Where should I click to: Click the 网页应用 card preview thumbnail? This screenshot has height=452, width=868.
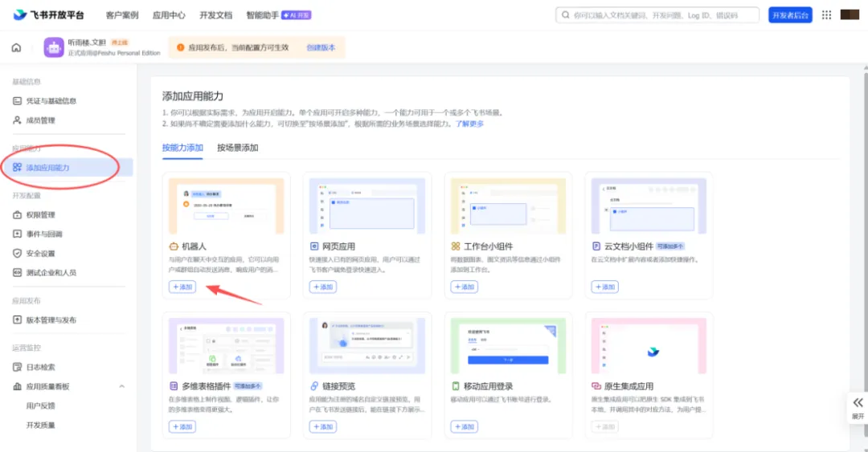pos(367,206)
